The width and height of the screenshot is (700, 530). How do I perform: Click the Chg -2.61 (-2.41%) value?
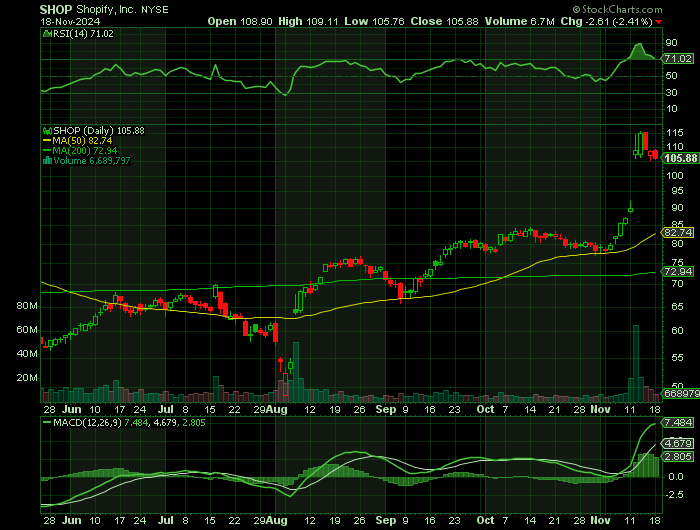click(606, 21)
